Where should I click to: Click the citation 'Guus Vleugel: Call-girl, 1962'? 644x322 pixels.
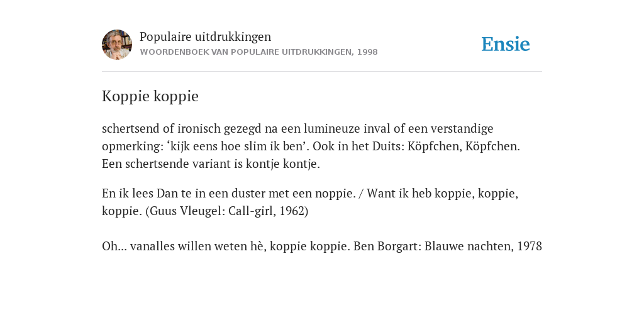tap(226, 211)
